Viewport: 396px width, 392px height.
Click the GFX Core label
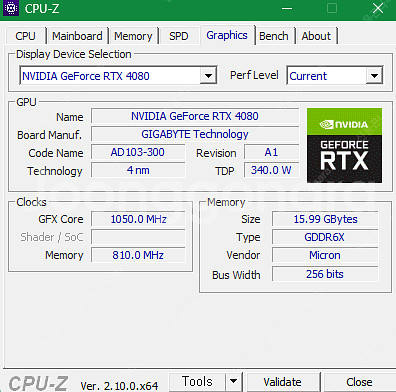point(61,219)
